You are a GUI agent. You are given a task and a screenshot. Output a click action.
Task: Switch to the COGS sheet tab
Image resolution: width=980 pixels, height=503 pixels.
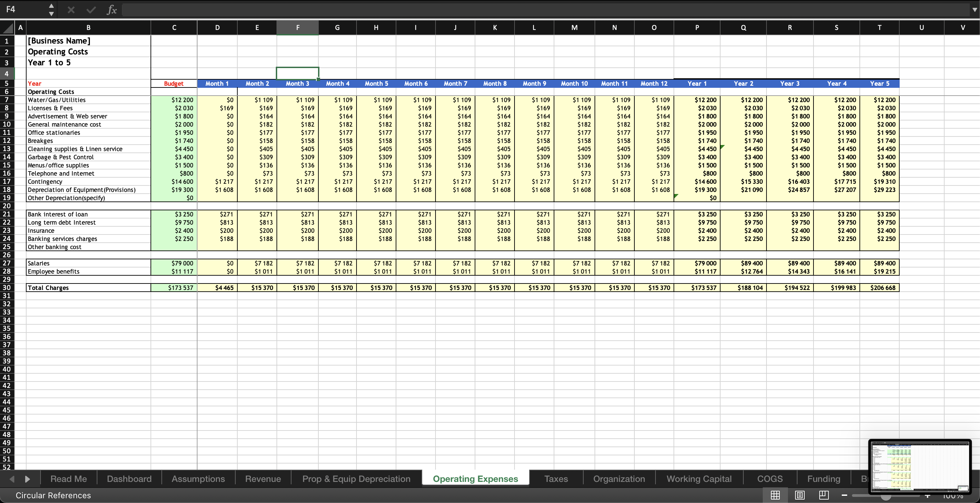click(770, 479)
